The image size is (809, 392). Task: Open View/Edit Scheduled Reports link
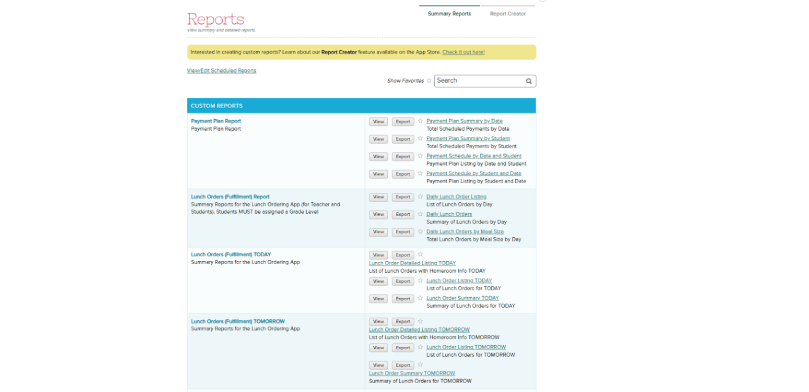(x=221, y=71)
